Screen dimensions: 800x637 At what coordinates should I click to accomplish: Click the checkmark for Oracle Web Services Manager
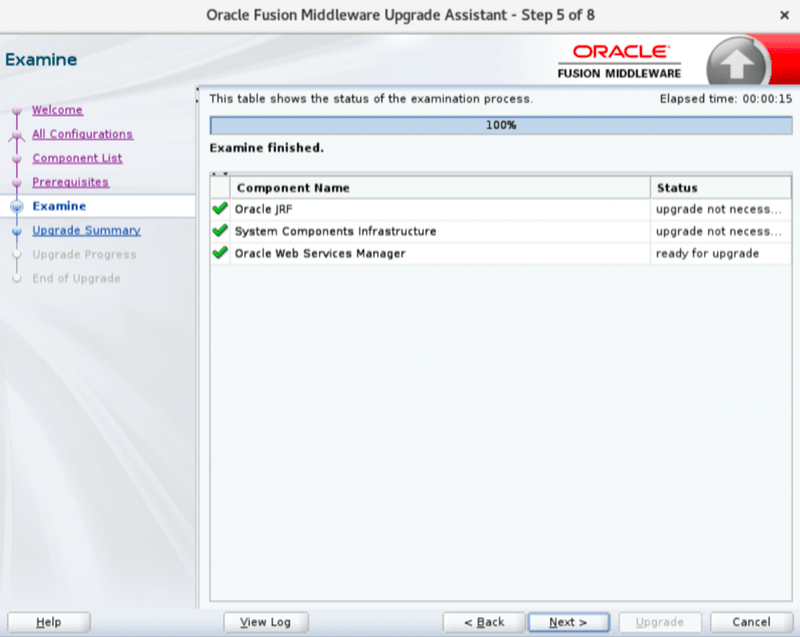(220, 253)
